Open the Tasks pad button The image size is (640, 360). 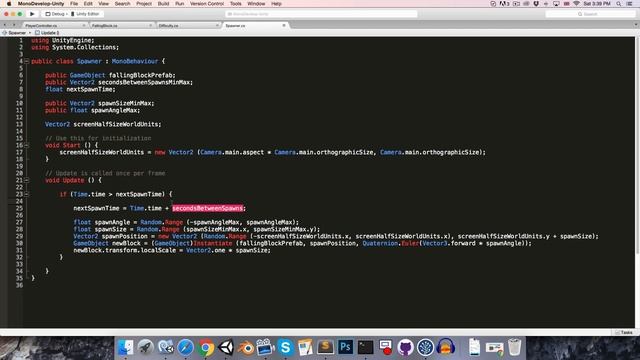click(624, 333)
